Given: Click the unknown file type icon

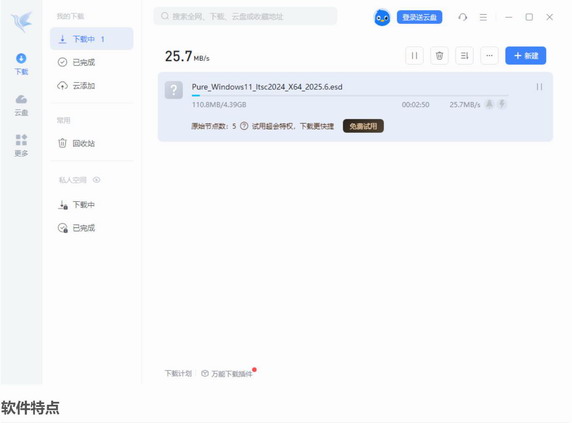Looking at the screenshot, I should point(174,90).
